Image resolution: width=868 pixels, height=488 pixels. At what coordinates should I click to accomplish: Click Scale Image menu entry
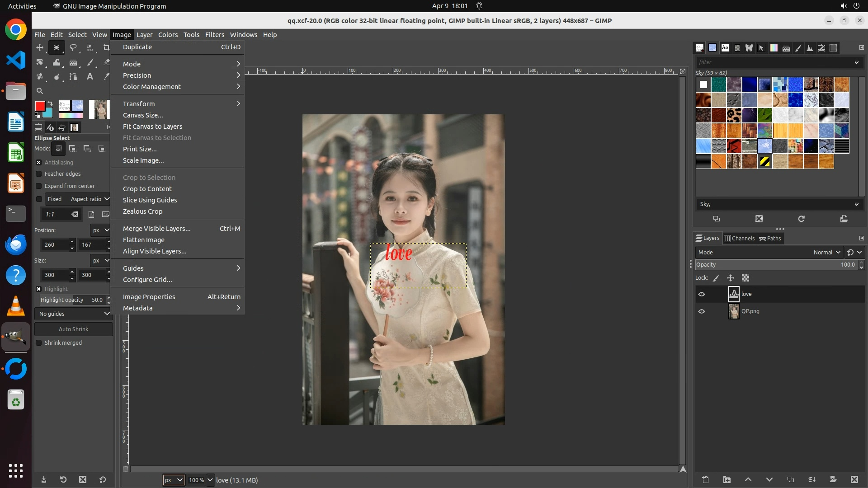[x=143, y=160]
